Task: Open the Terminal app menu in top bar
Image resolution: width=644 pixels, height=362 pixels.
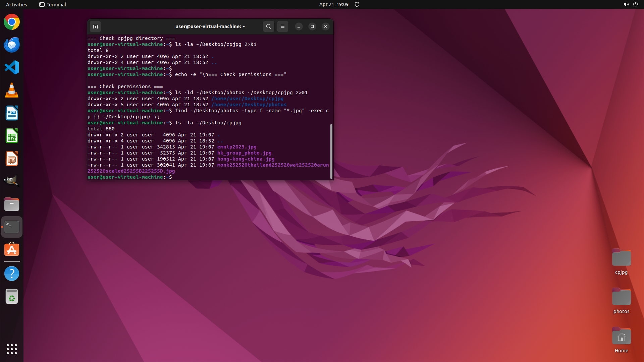Action: [x=53, y=4]
